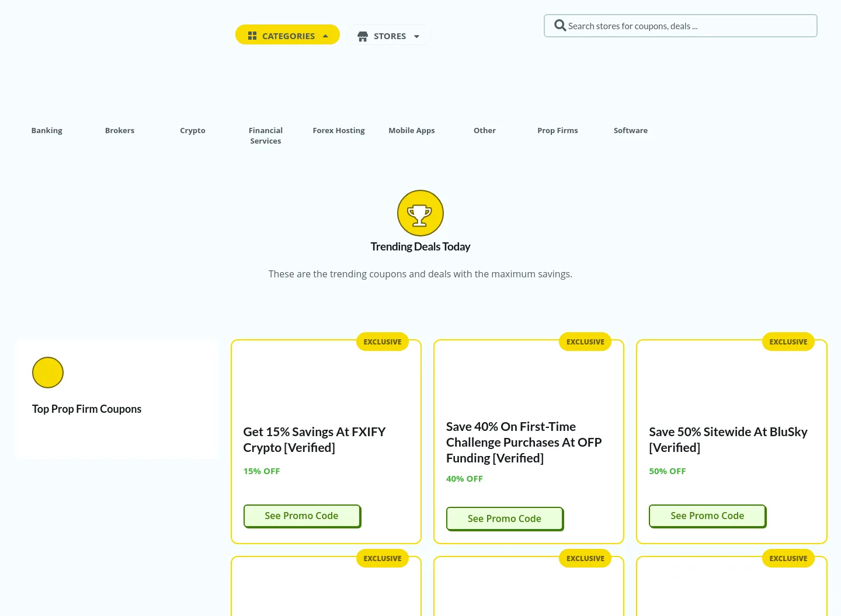Select the Brokers category
This screenshot has width=841, height=616.
120,130
